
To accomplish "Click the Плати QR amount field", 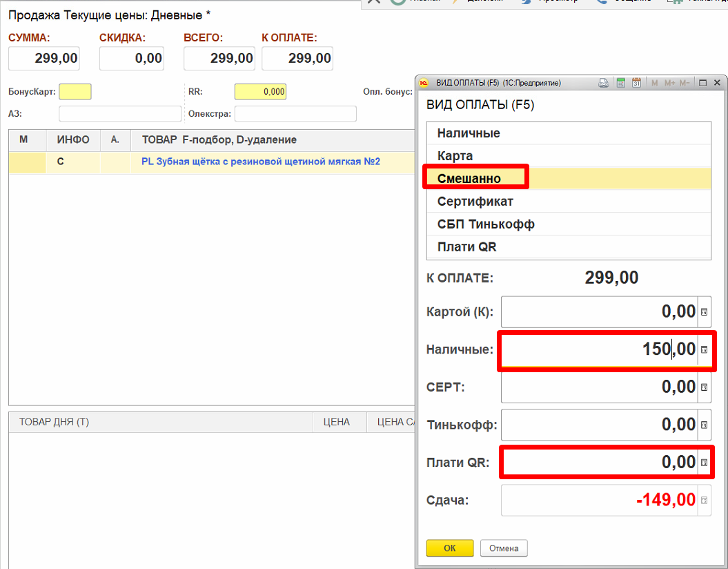I will [599, 463].
